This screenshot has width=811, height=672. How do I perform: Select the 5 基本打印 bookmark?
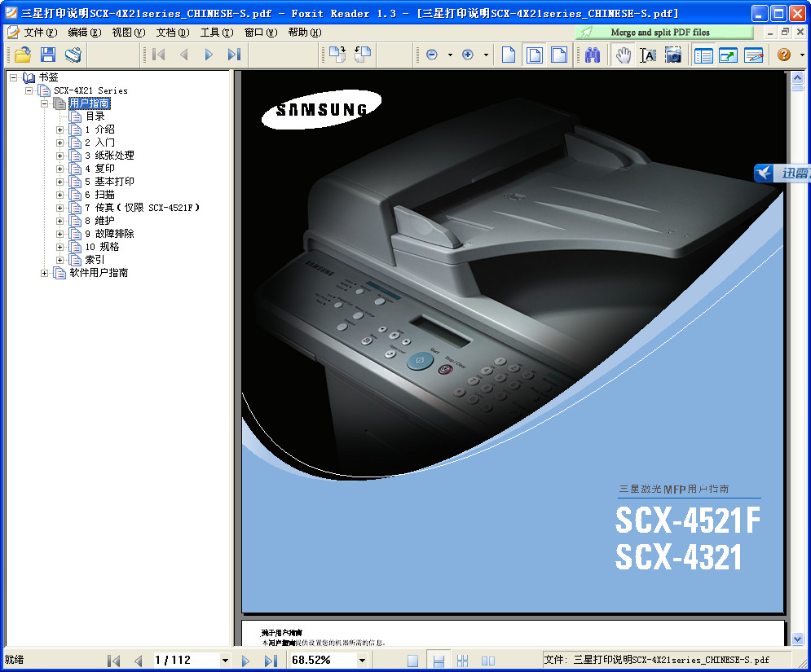coord(109,182)
